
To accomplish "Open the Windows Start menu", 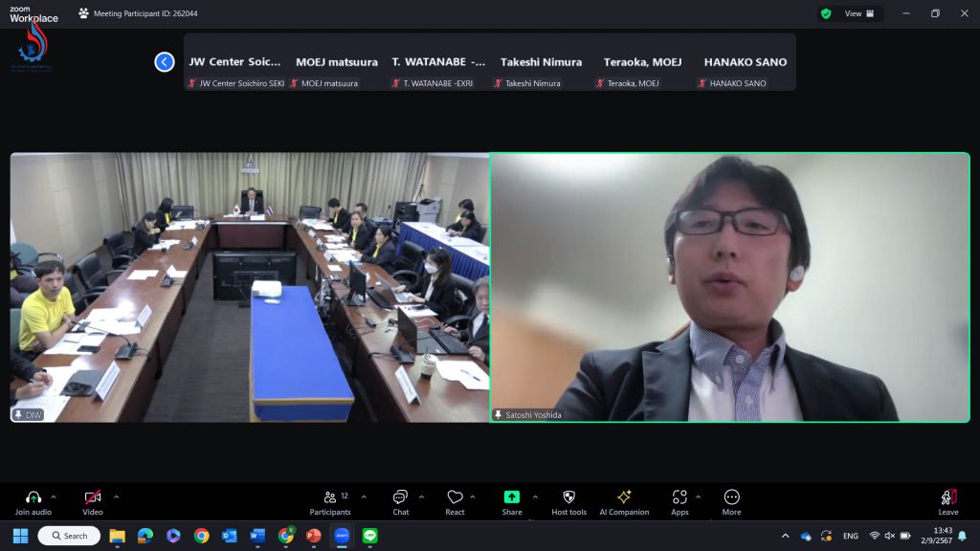I will tap(21, 536).
